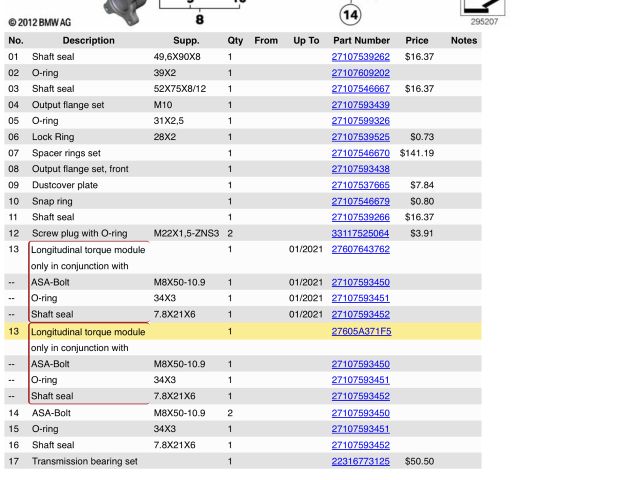
Task: Open Screw plug part 33117525064
Action: click(360, 233)
